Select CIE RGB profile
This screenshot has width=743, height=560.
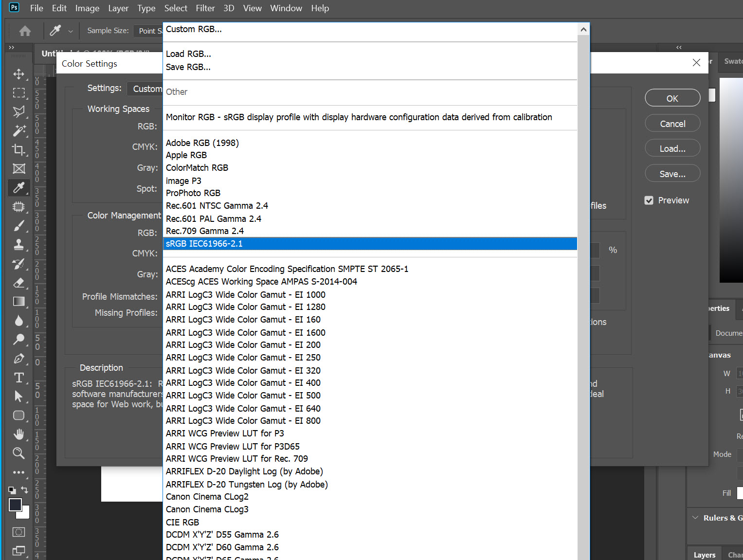click(370, 523)
